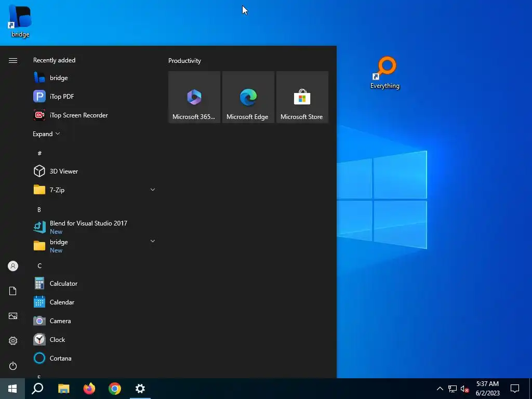Screen dimensions: 532x399
Task: Open Calendar app
Action: pos(95,302)
